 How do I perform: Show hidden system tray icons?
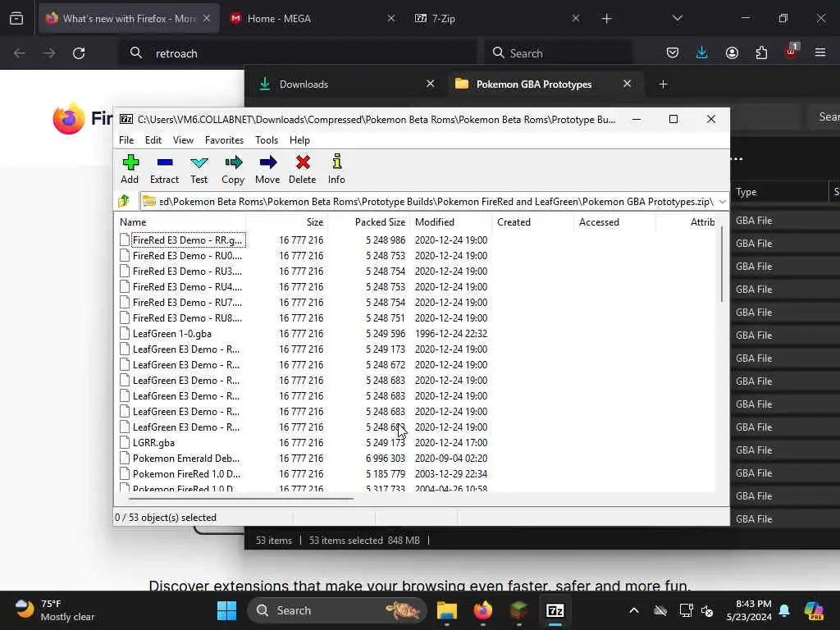634,610
